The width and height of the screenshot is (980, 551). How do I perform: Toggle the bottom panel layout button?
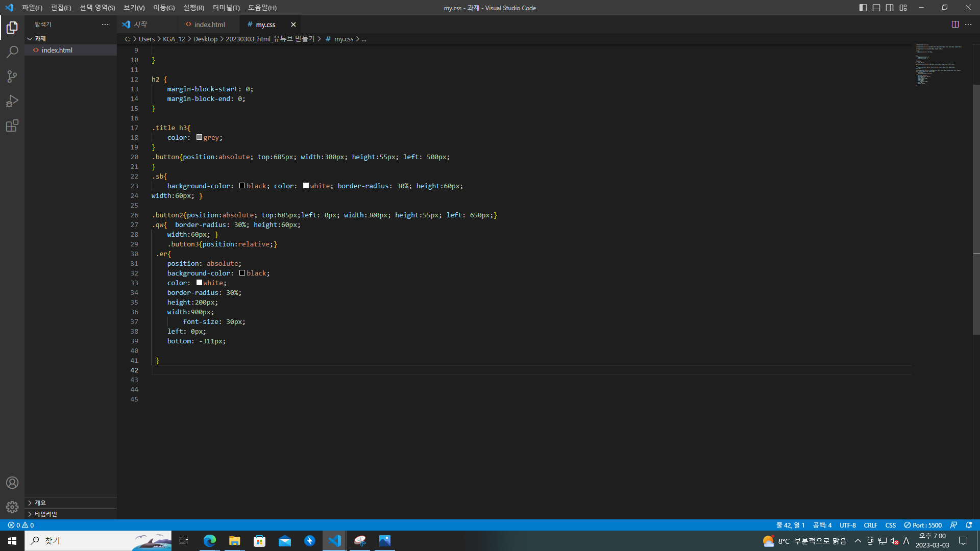pyautogui.click(x=876, y=8)
